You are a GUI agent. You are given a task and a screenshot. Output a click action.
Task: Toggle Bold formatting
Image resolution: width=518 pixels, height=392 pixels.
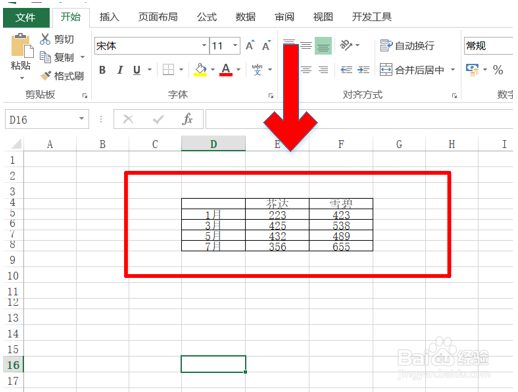click(102, 70)
